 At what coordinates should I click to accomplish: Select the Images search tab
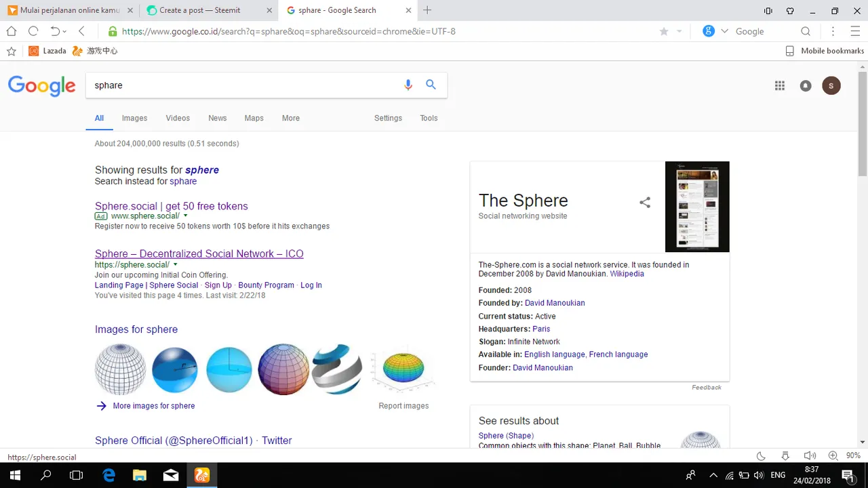(134, 118)
